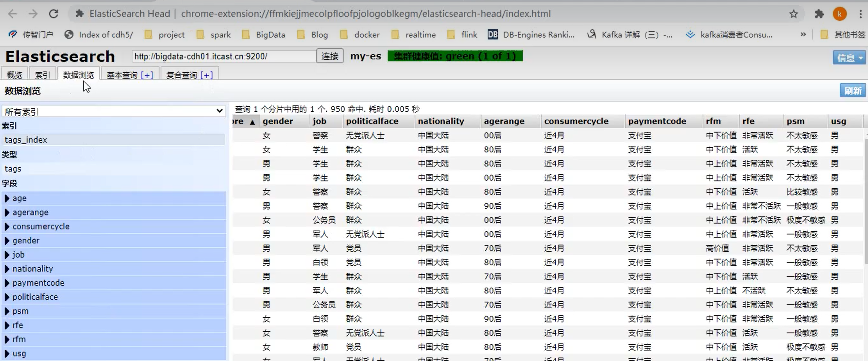The image size is (868, 361).
Task: Show hidden bookmarks with the chevron
Action: click(803, 34)
